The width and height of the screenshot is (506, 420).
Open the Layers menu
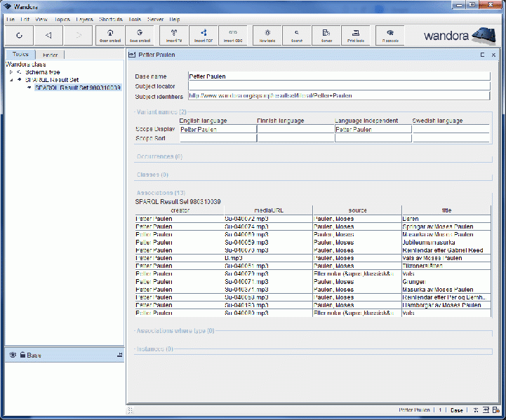84,19
